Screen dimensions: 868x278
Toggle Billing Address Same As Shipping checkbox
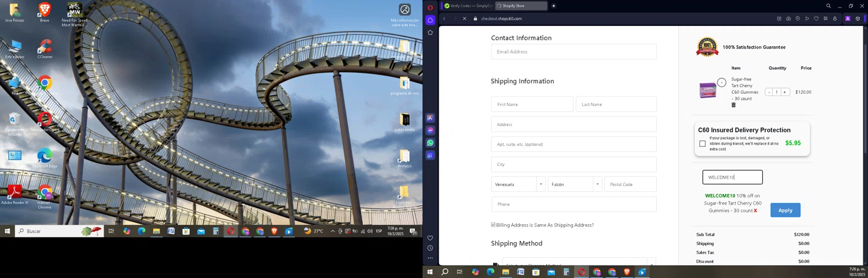(494, 225)
